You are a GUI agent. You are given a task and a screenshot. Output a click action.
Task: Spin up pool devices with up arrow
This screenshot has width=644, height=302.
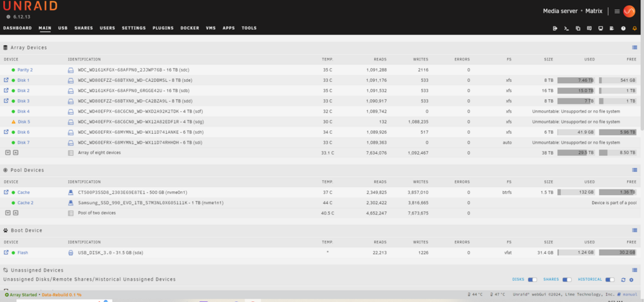click(x=15, y=213)
